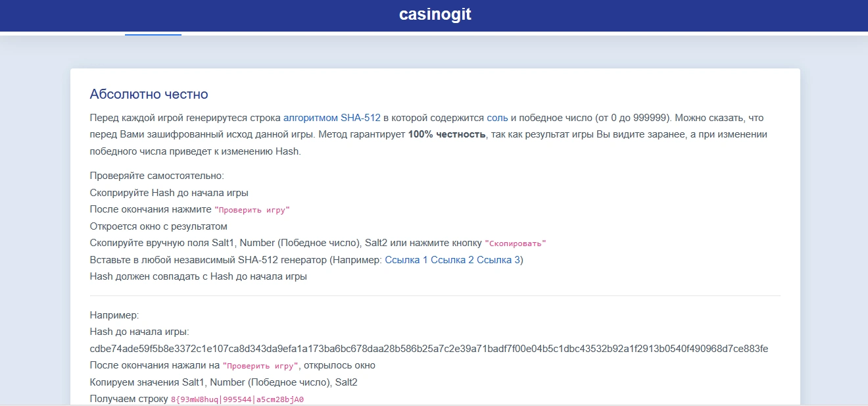Open the "Ссылка 1" generator link
Viewport: 868px width, 406px height.
click(x=406, y=260)
